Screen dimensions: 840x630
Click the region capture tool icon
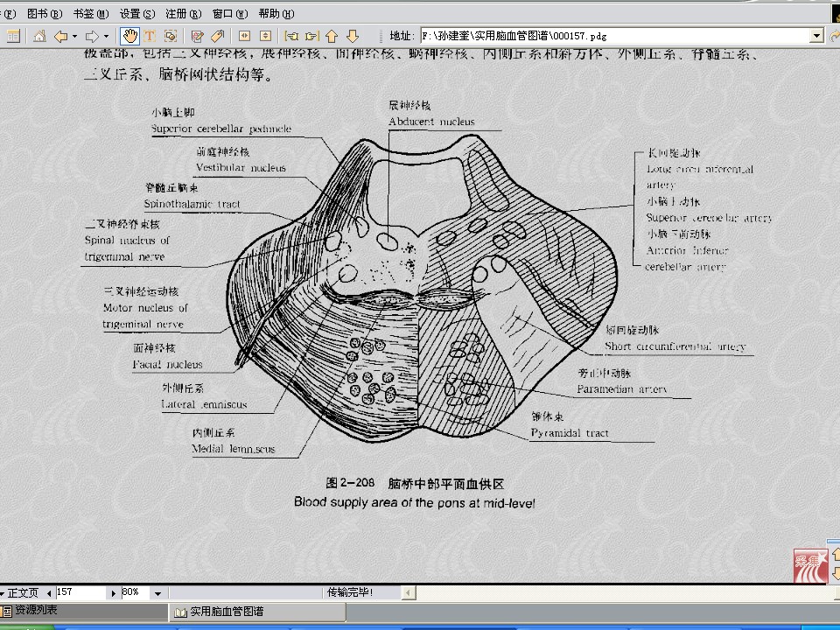171,36
